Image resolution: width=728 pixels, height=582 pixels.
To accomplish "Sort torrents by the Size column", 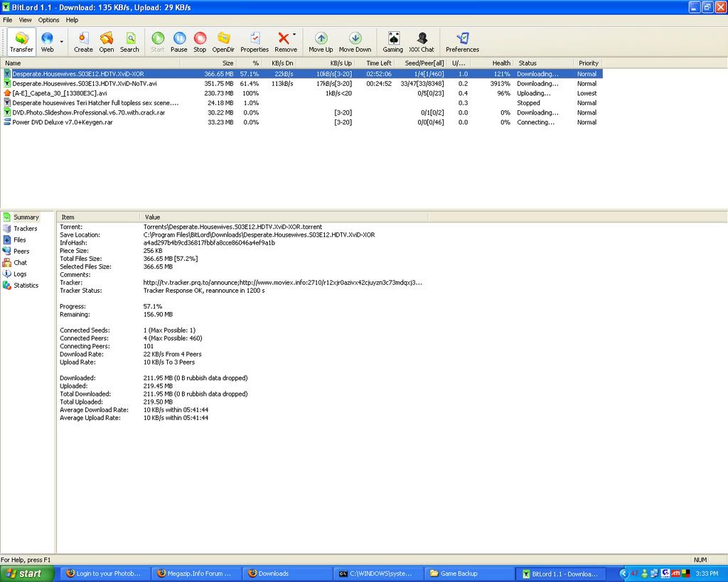I will pyautogui.click(x=227, y=63).
